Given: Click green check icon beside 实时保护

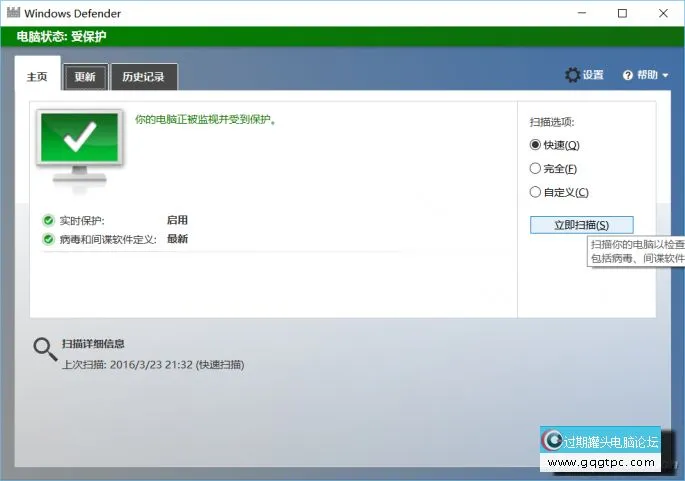Looking at the screenshot, I should (48, 220).
